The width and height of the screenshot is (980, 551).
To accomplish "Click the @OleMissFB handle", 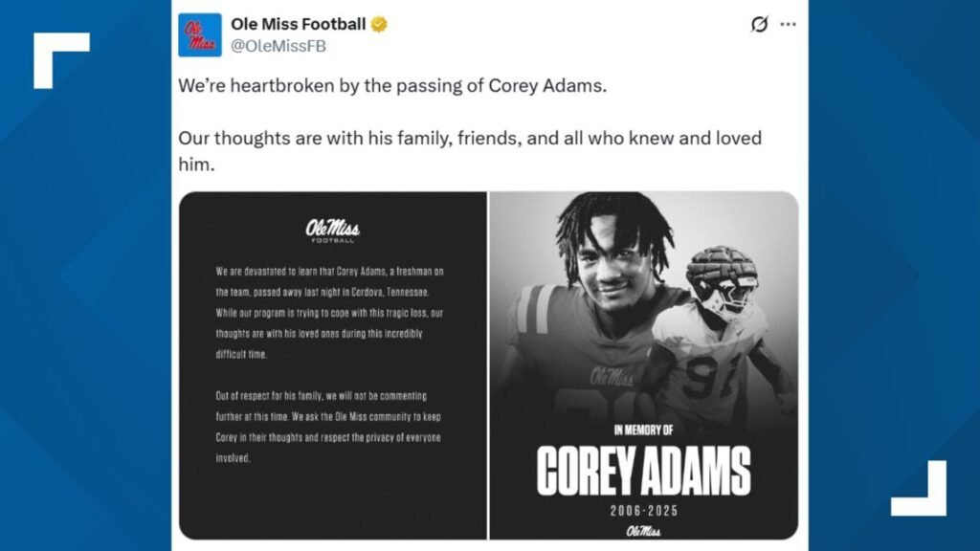I will (278, 46).
